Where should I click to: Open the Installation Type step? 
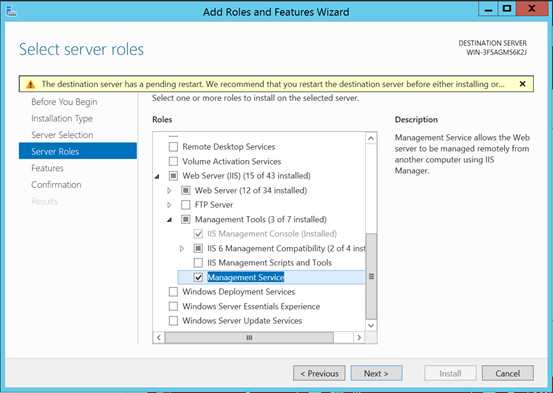click(62, 119)
